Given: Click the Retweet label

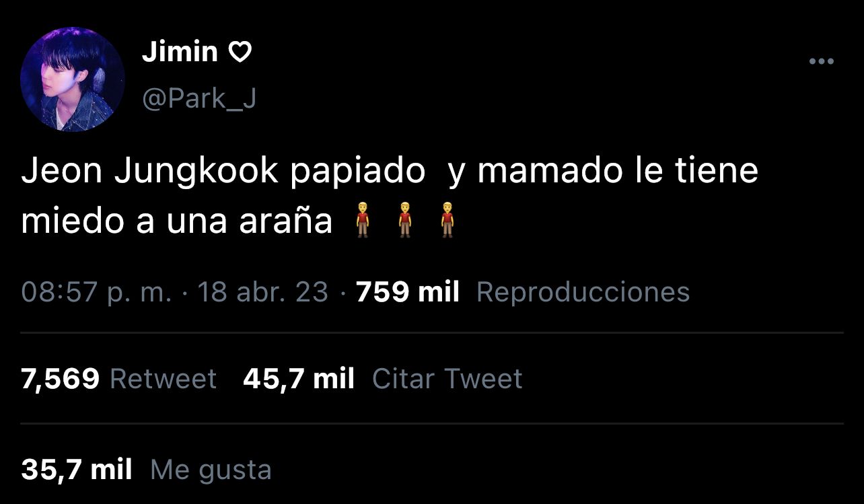Looking at the screenshot, I should point(163,380).
